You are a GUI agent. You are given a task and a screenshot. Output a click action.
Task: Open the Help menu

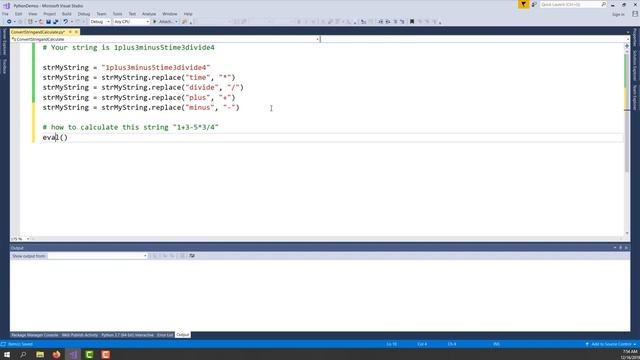(188, 14)
